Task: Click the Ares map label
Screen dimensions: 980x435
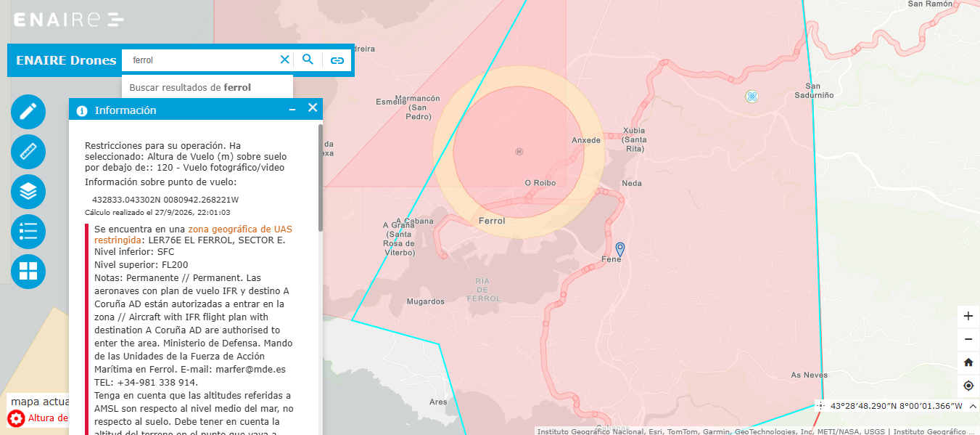Action: pyautogui.click(x=438, y=402)
